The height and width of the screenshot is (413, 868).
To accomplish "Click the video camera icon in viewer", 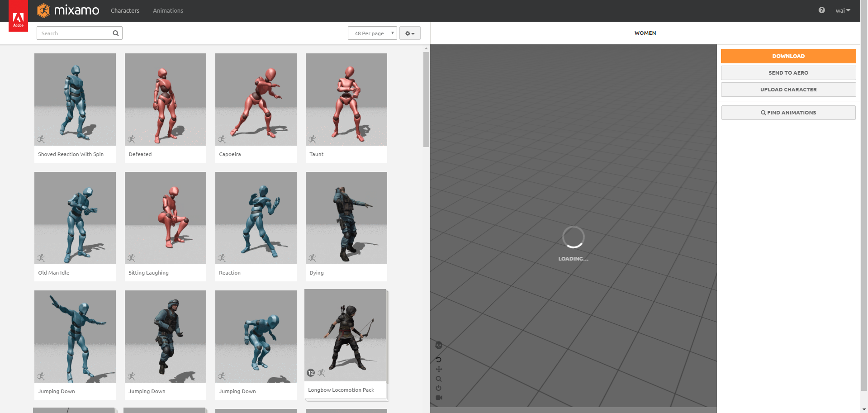I will [439, 398].
